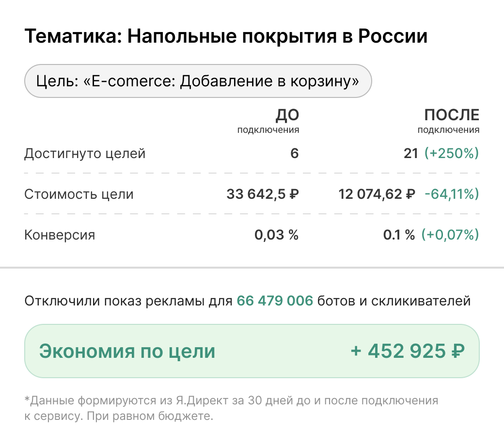
Task: Click the 'Экономия по цели' banner label
Action: 127,351
